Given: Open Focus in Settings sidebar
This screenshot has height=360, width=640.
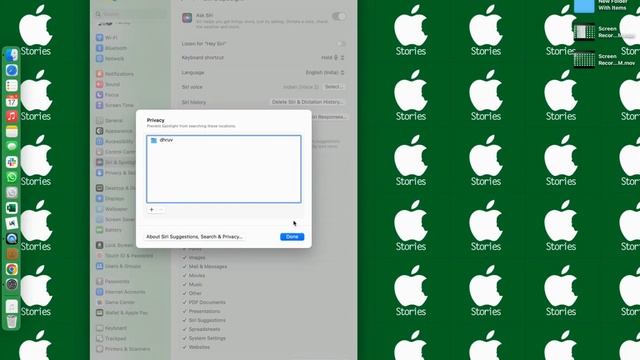Looking at the screenshot, I should [x=107, y=95].
